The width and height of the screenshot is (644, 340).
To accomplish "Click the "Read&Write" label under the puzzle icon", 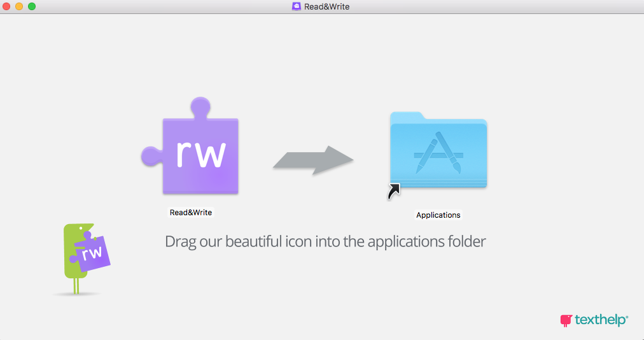I will [x=191, y=213].
